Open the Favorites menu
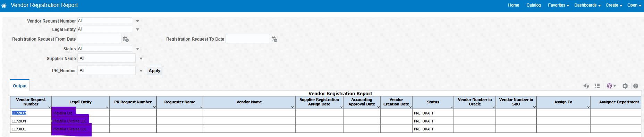Viewport: 644px width, 137px height. tap(559, 5)
